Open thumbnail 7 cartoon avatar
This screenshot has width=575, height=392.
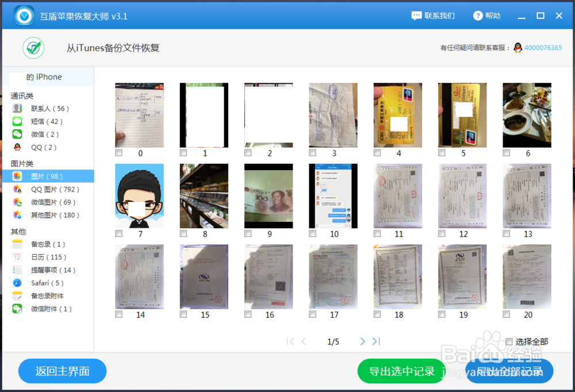click(x=139, y=196)
